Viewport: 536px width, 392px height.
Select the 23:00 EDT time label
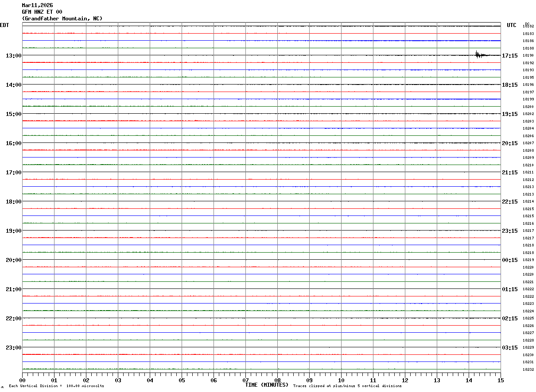point(13,348)
